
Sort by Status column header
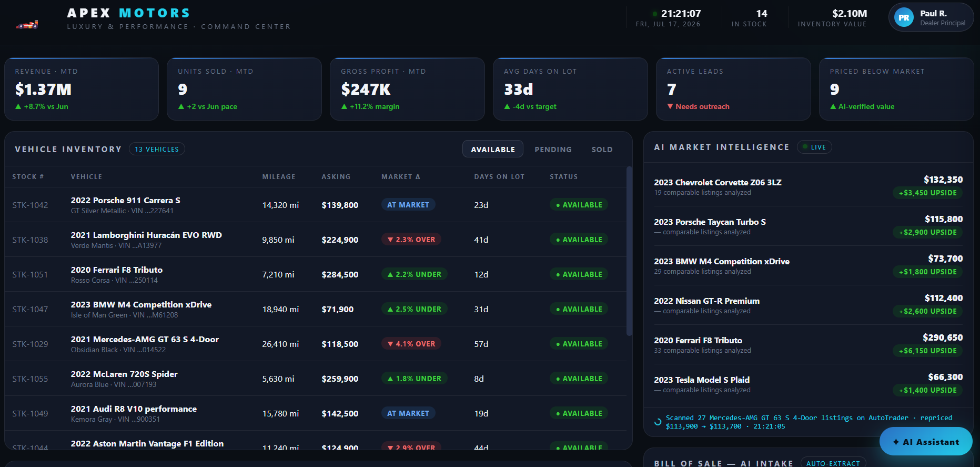pyautogui.click(x=563, y=177)
